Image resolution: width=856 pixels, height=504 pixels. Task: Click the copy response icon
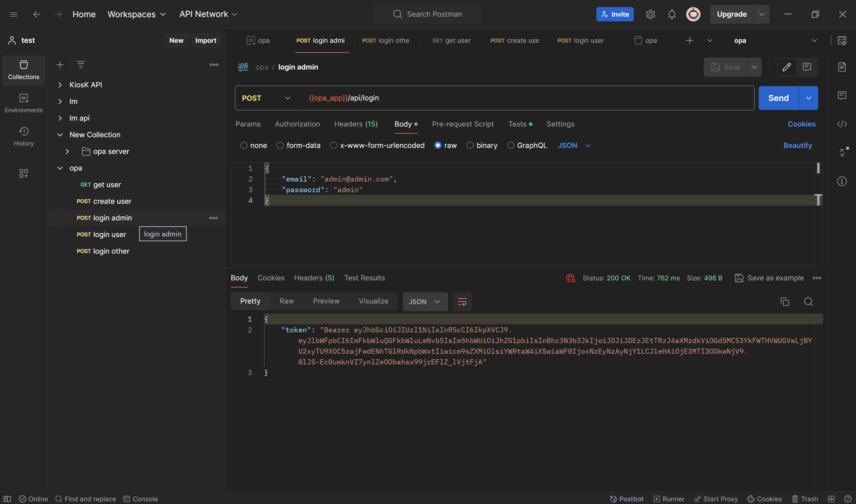pyautogui.click(x=785, y=301)
